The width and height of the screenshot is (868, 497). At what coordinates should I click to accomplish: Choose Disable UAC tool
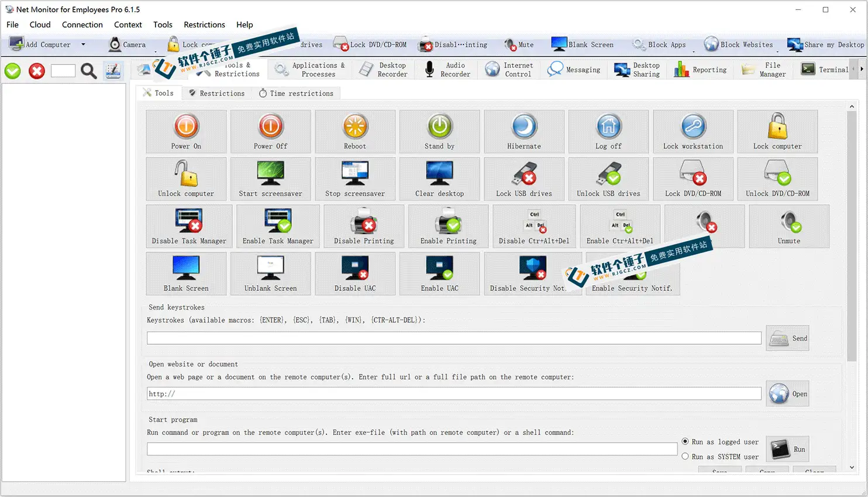(355, 274)
